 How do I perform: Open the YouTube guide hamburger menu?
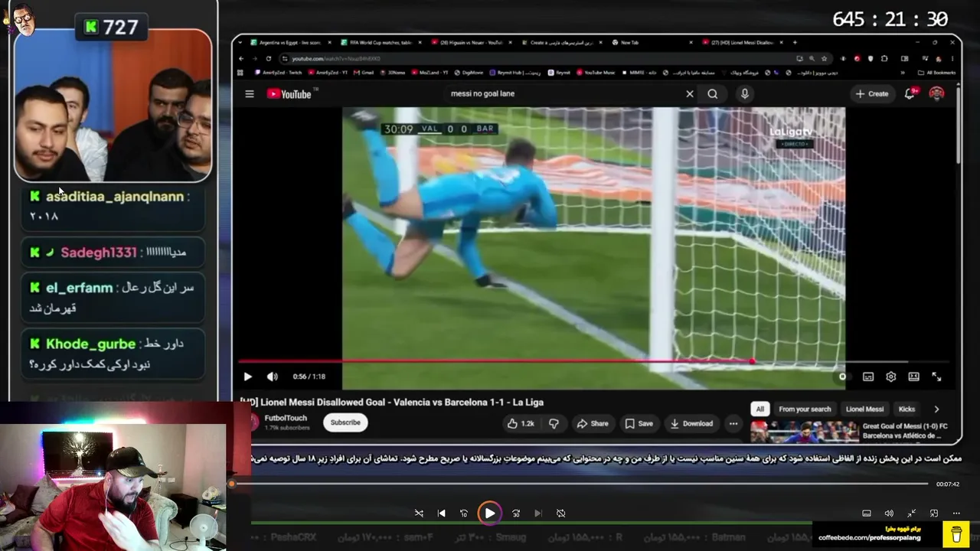pyautogui.click(x=250, y=94)
